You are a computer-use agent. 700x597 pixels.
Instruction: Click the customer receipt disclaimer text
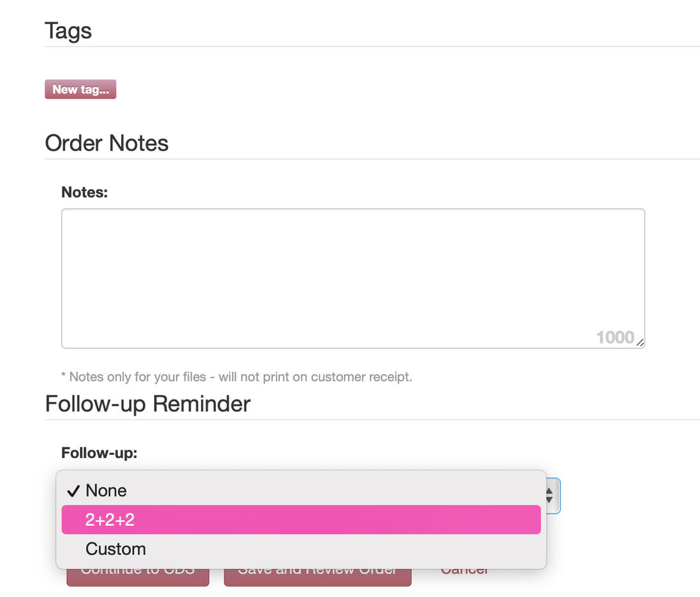[x=237, y=377]
